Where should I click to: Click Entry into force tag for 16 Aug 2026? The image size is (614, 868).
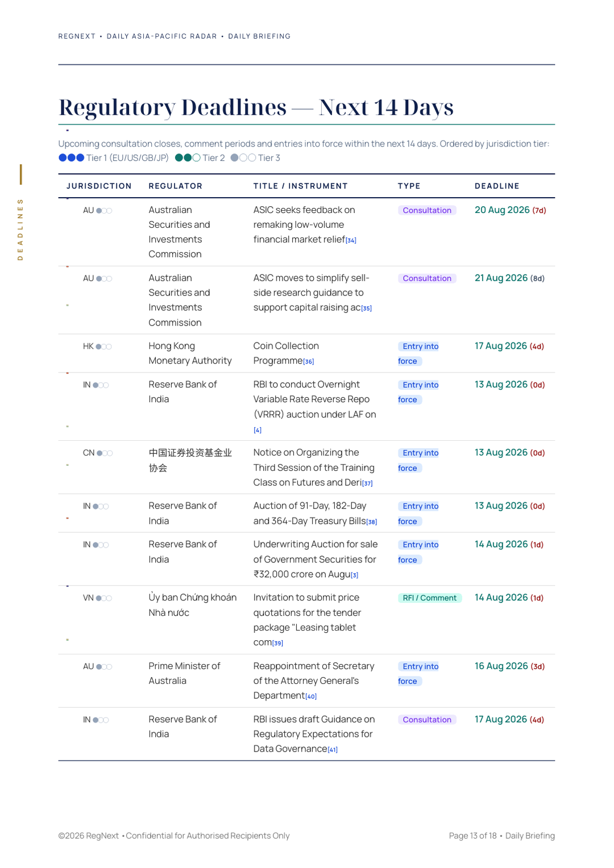click(420, 674)
